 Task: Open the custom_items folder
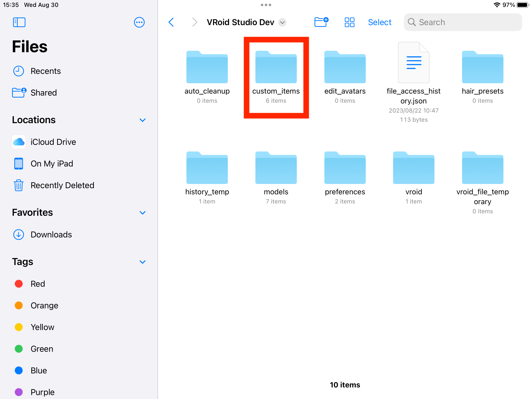click(x=276, y=67)
